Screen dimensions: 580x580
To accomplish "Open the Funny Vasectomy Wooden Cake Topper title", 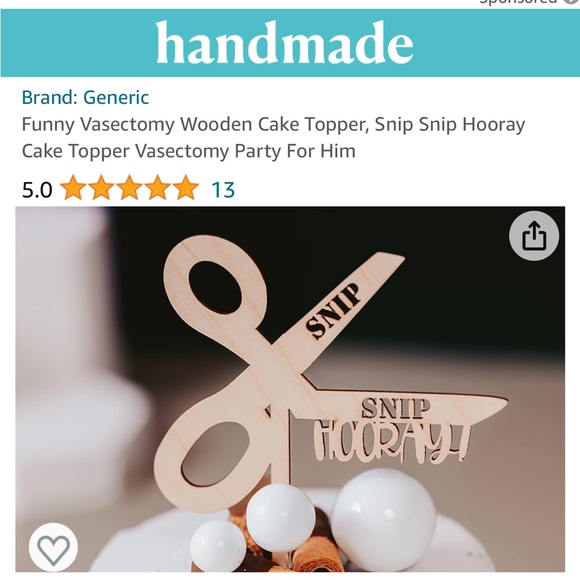I will [x=273, y=138].
